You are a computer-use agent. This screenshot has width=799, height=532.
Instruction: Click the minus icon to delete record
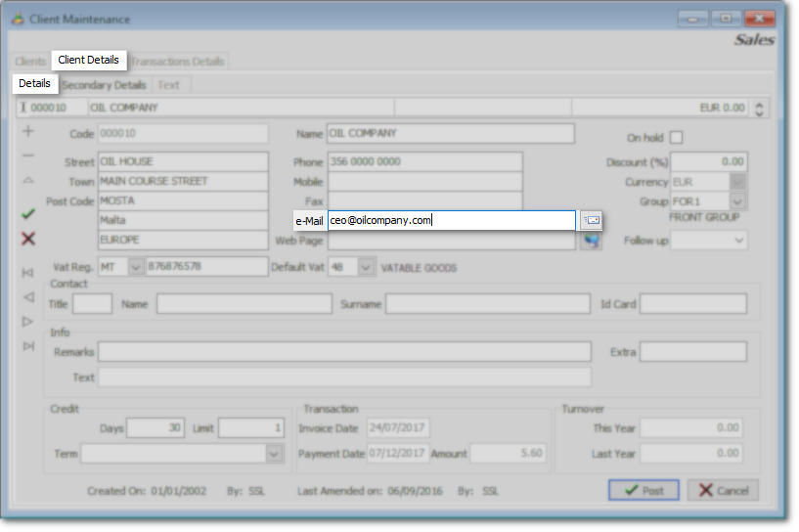click(27, 155)
